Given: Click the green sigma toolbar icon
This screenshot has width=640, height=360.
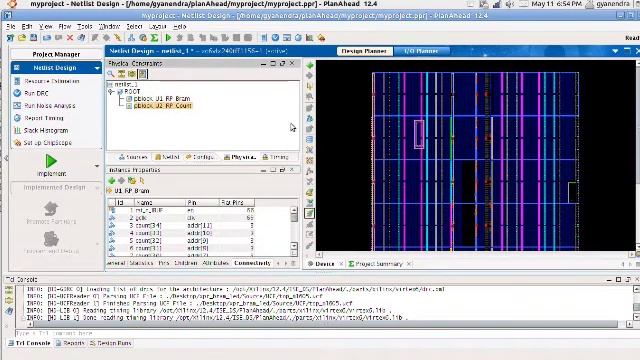Looking at the screenshot, I should tap(154, 38).
